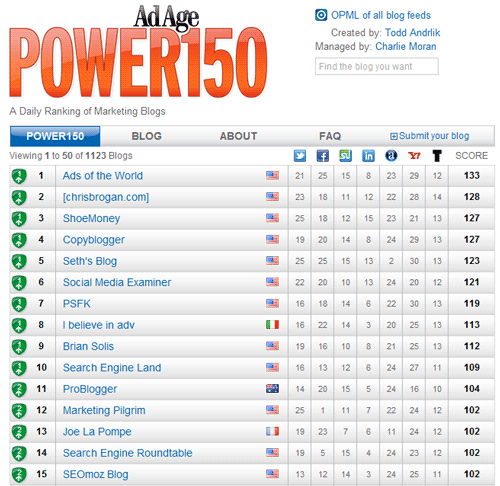Screen dimensions: 500x486
Task: Open the FAQ tab
Action: coord(330,136)
